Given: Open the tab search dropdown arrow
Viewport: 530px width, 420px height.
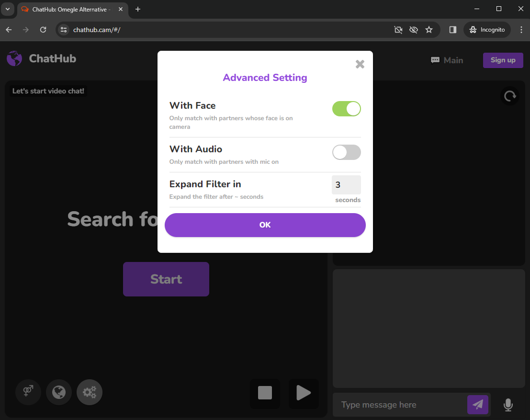Looking at the screenshot, I should (7, 9).
